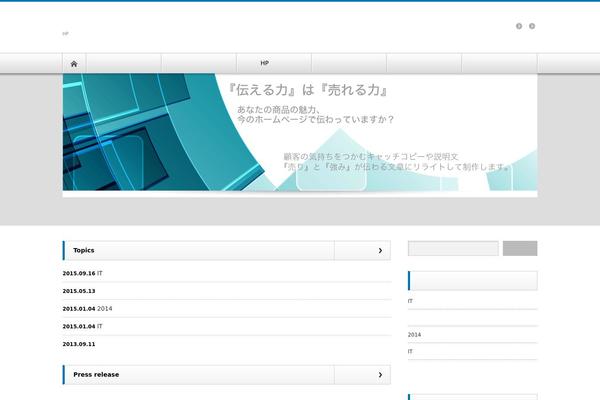
Task: Focus the sidebar search input field
Action: click(453, 248)
